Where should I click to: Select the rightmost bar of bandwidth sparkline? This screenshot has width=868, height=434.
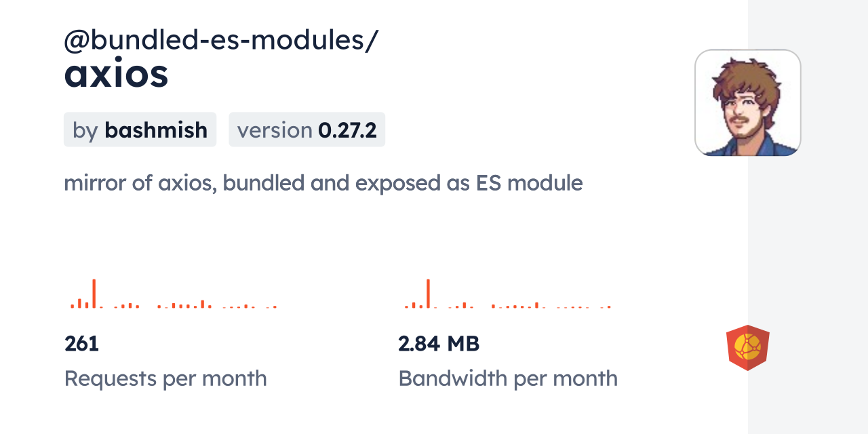point(609,307)
